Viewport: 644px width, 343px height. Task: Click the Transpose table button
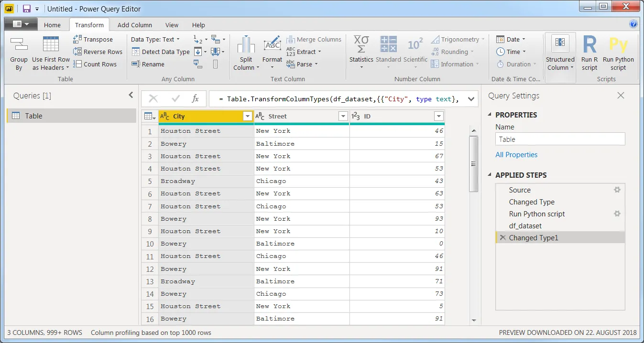[x=93, y=39]
